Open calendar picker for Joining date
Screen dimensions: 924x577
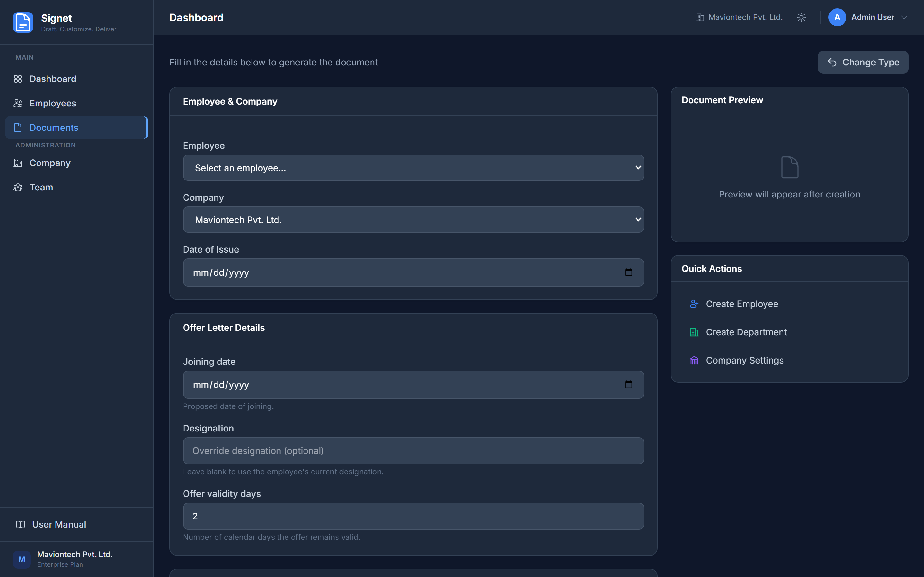pyautogui.click(x=629, y=385)
